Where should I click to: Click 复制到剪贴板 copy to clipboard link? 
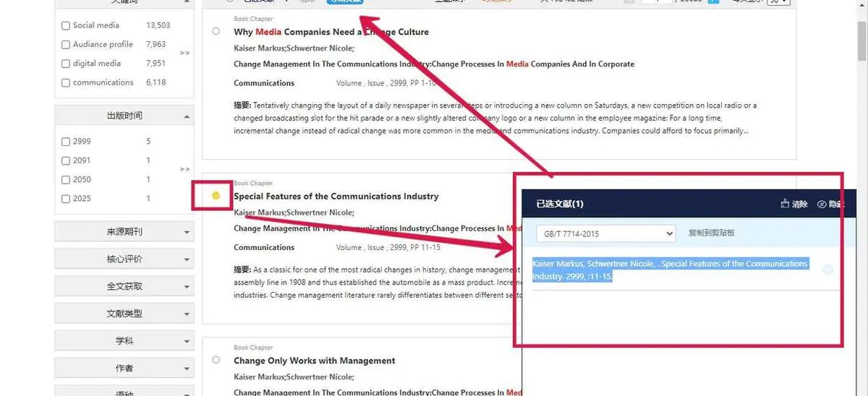coord(711,233)
